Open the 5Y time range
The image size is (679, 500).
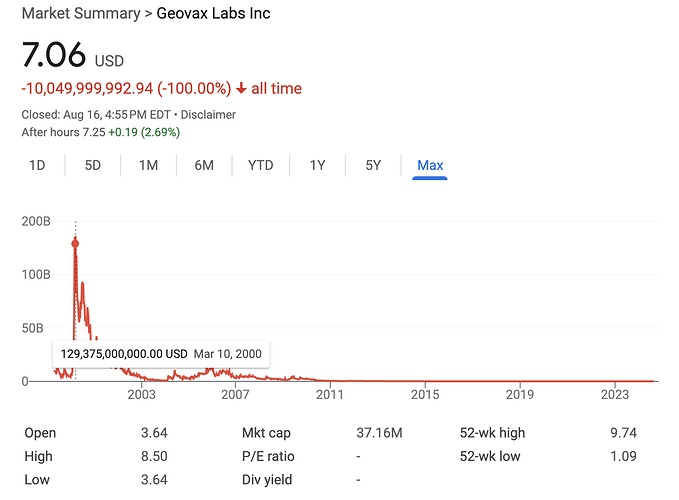[x=373, y=165]
